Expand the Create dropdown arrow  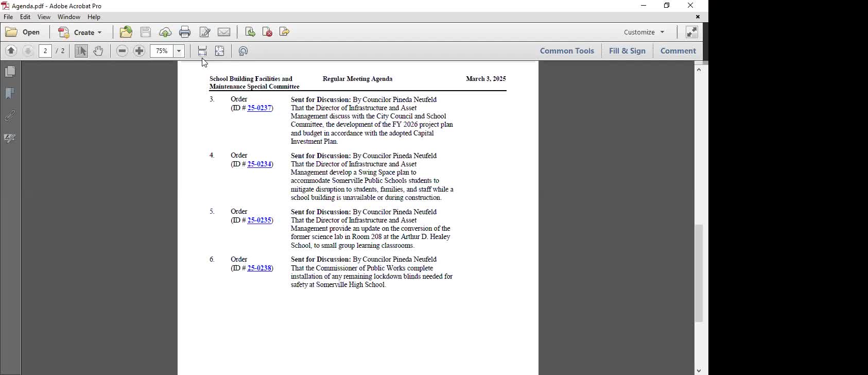[100, 32]
